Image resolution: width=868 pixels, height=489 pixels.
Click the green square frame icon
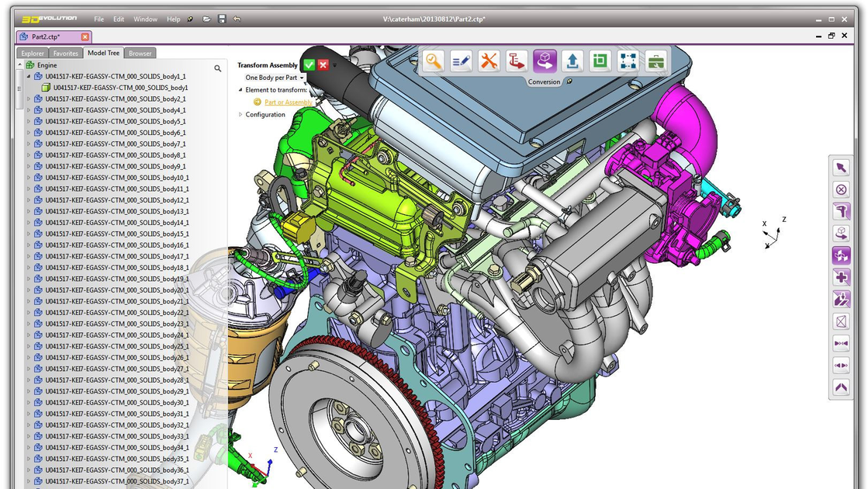click(x=600, y=61)
